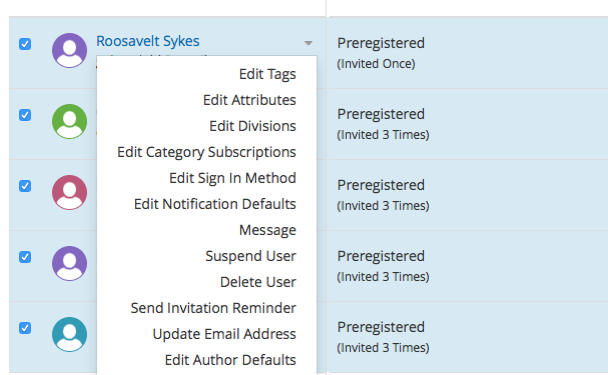The image size is (608, 375).
Task: Open Roosavelt Sykes profile link
Action: (148, 41)
